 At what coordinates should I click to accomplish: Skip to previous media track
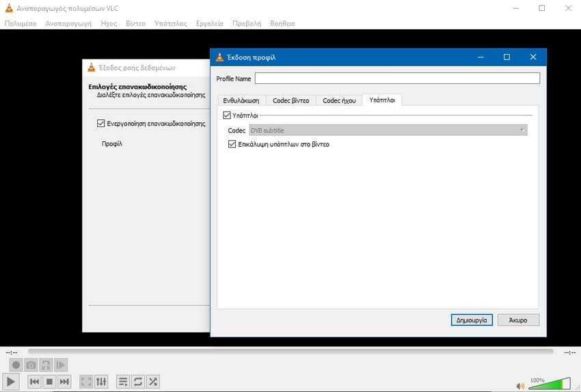[34, 381]
